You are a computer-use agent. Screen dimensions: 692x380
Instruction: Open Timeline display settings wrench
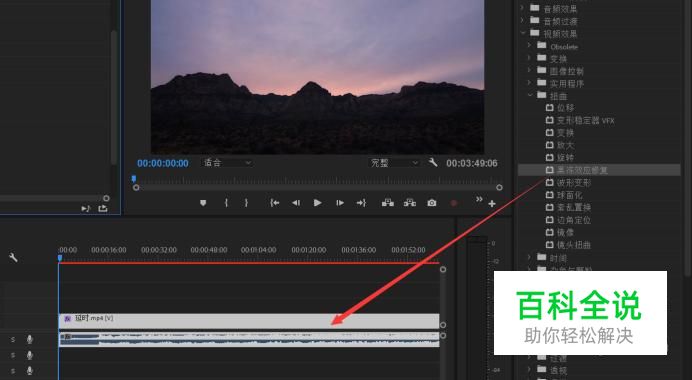point(13,257)
